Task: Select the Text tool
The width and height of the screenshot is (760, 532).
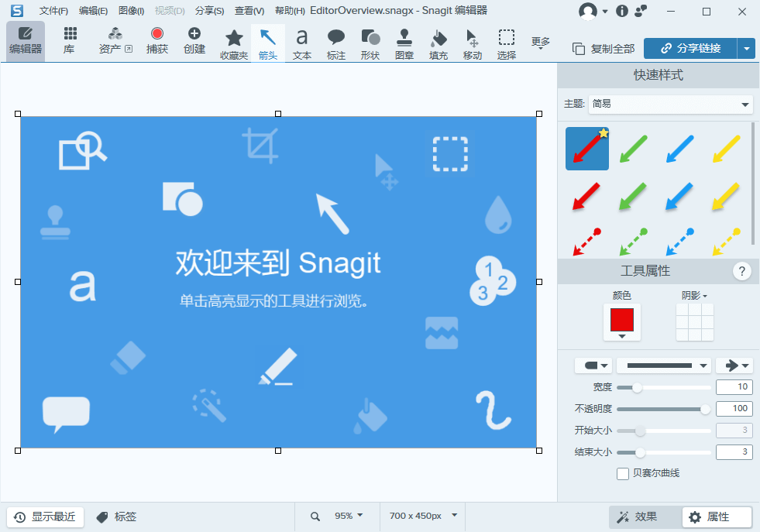Action: [x=301, y=42]
